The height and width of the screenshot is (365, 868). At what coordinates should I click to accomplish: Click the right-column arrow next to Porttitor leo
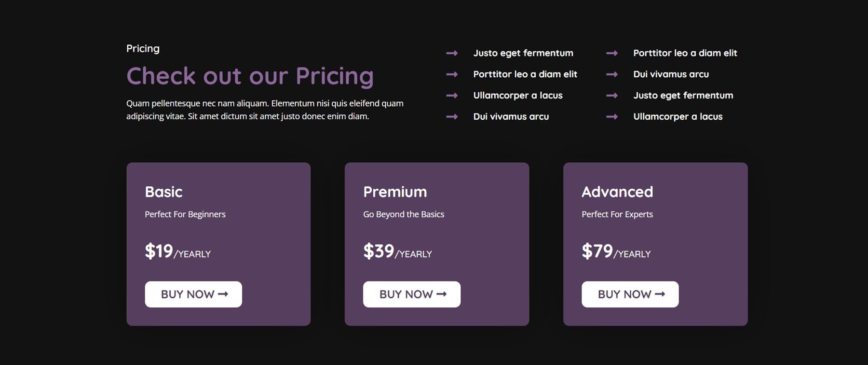point(612,53)
